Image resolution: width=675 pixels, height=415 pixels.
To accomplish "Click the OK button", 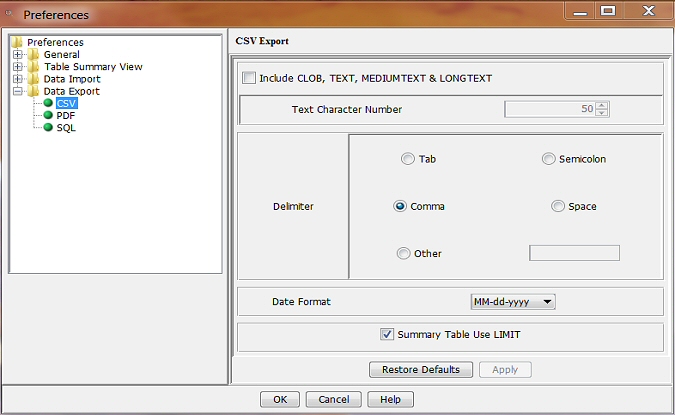I will point(280,399).
